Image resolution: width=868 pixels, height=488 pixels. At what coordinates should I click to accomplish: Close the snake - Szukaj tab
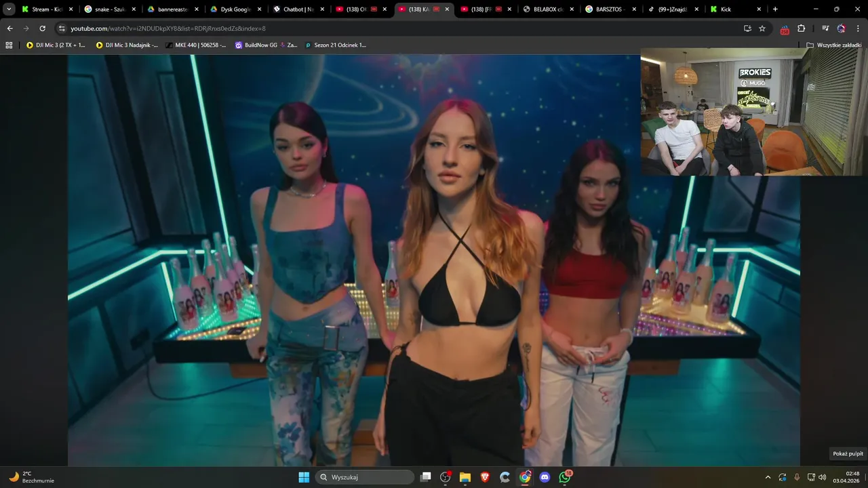134,9
